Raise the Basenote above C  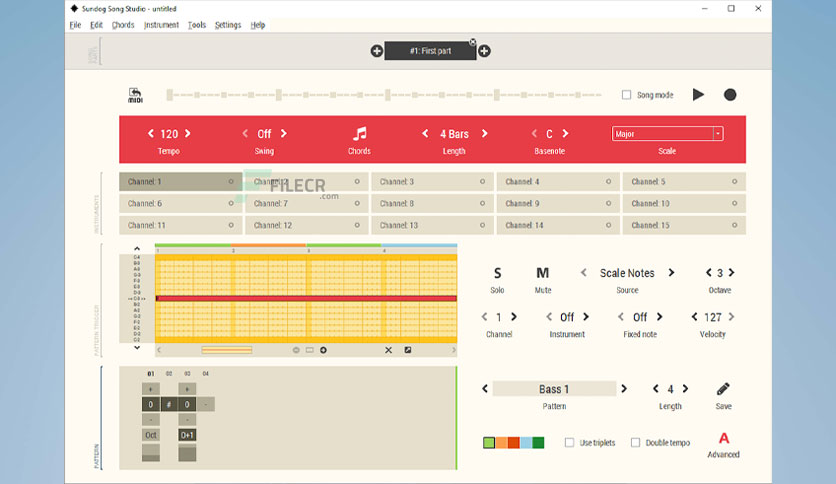[565, 133]
